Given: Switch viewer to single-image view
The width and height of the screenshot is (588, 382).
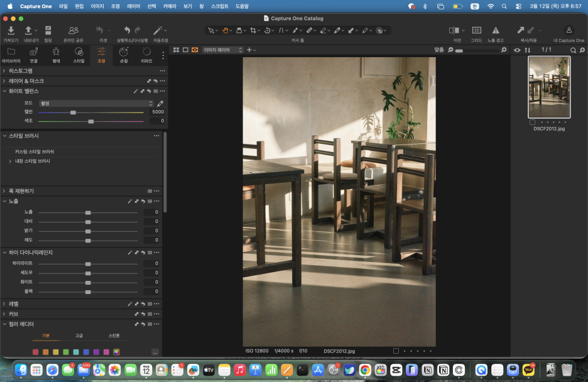Looking at the screenshot, I should [x=185, y=50].
